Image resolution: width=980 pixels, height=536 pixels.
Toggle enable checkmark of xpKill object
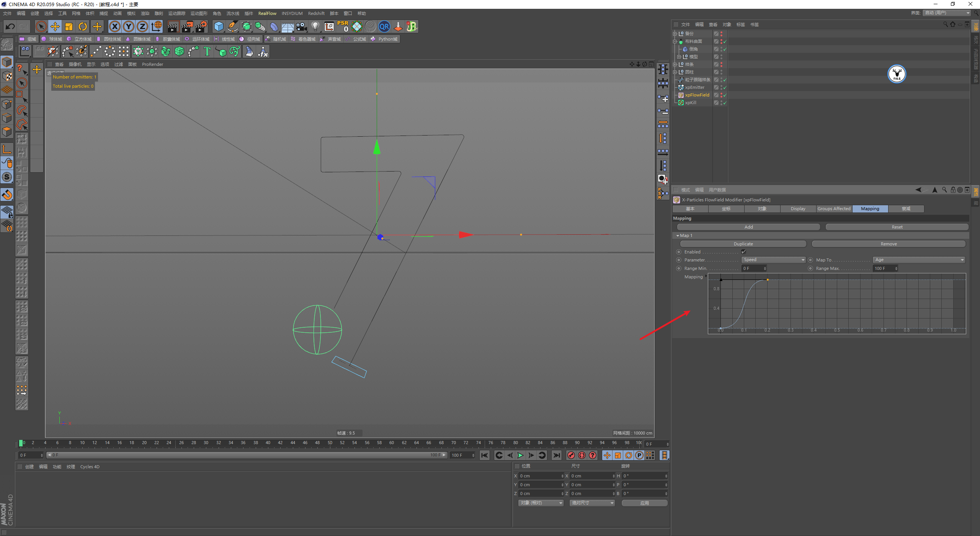coord(725,103)
